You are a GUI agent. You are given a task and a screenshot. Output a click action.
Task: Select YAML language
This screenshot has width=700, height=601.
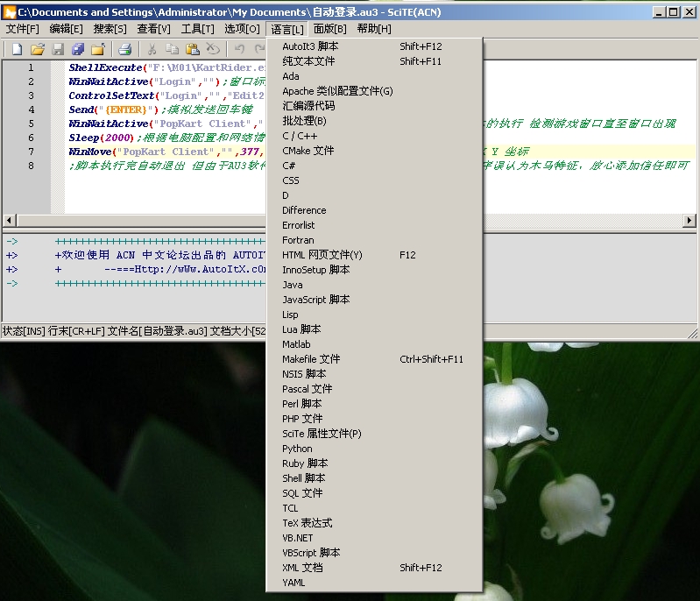pos(374,583)
